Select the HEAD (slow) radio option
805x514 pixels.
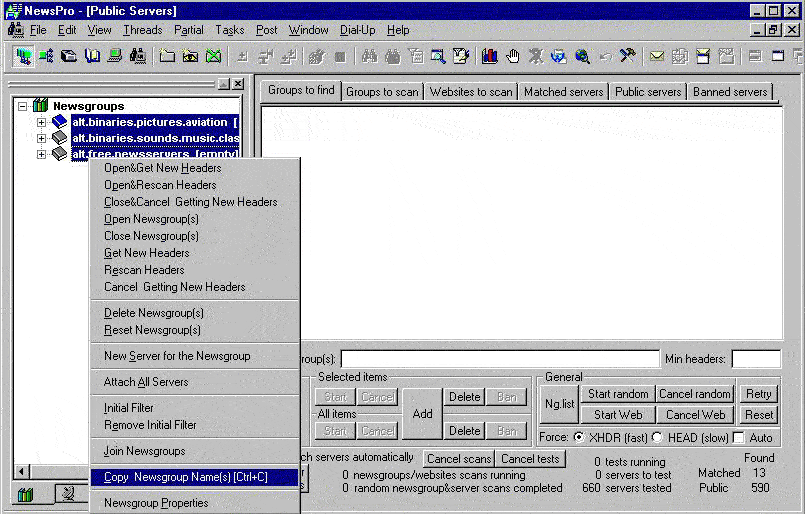tap(657, 437)
